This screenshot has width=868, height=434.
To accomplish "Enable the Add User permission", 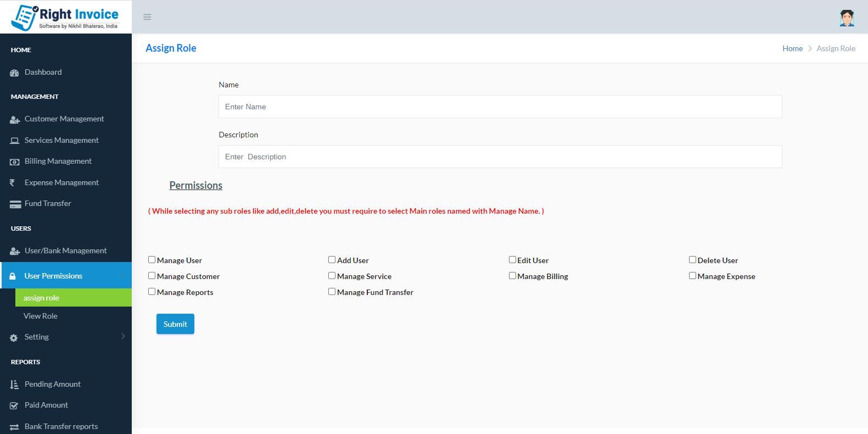I will tap(332, 260).
